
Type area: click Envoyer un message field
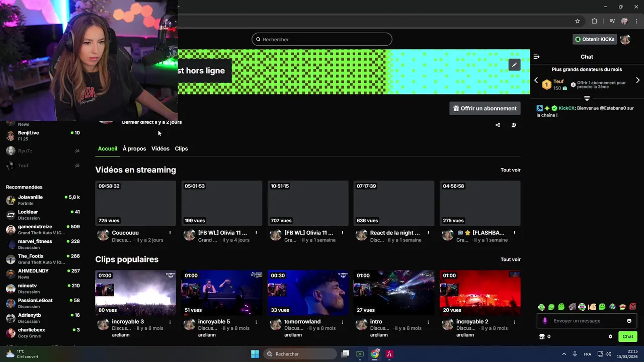tap(587, 321)
